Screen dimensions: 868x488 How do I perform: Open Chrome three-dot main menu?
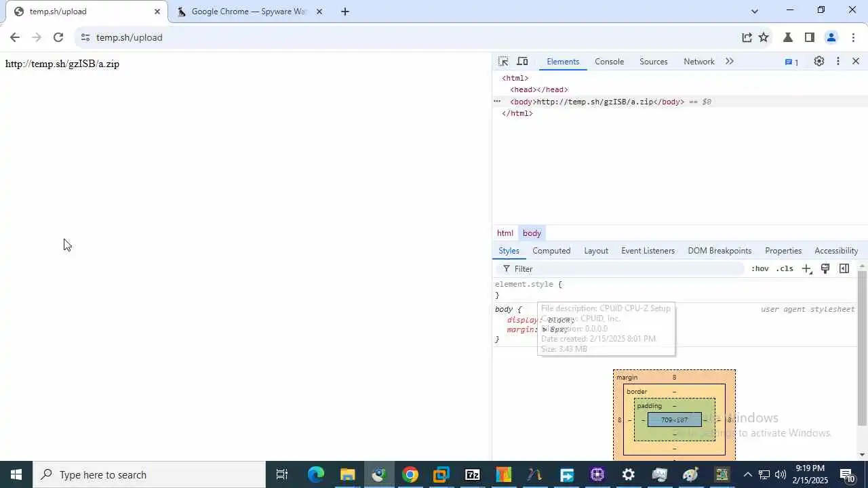(x=853, y=37)
